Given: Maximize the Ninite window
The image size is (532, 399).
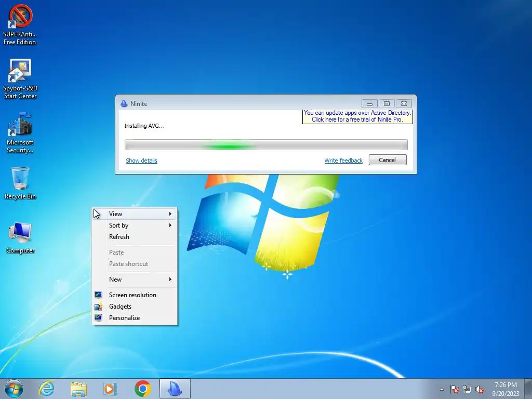Looking at the screenshot, I should coord(387,103).
